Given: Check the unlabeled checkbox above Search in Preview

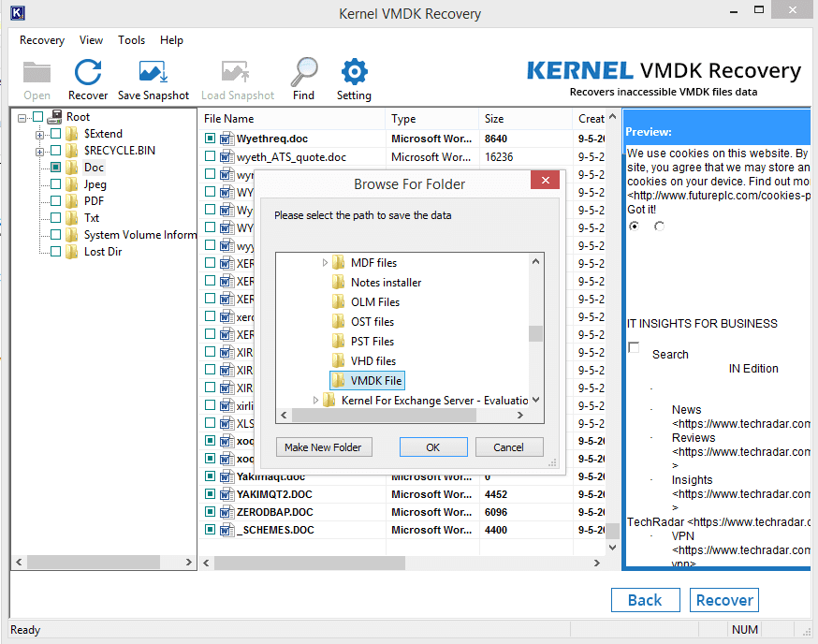Looking at the screenshot, I should (634, 347).
